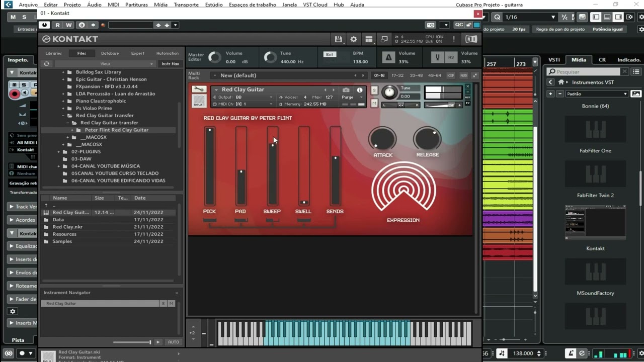644x362 pixels.
Task: Click the minus icon beside Padrão dropdown
Action: point(559,94)
